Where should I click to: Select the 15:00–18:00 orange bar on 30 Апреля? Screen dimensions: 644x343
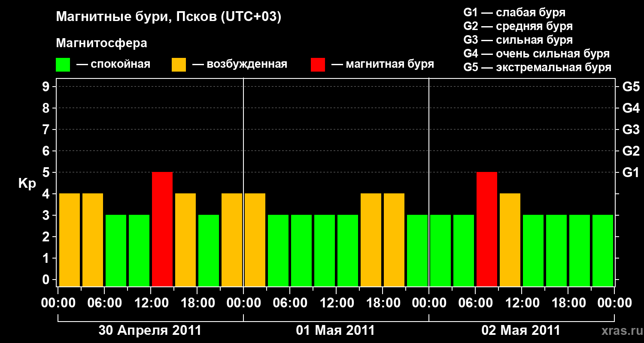185,240
